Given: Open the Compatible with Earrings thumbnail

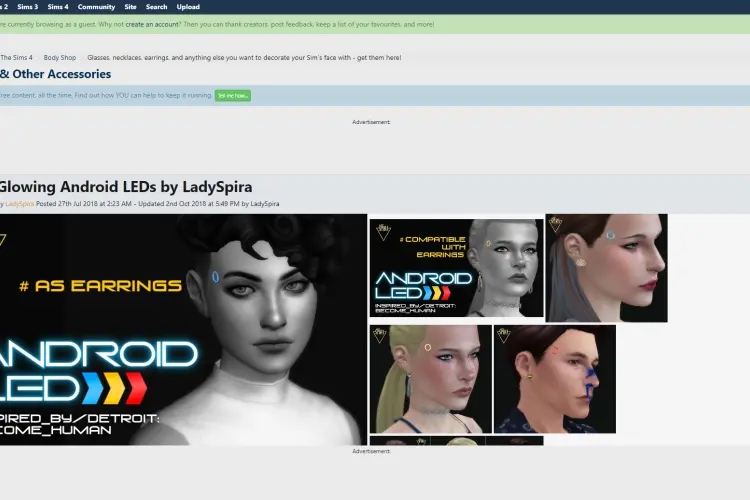Looking at the screenshot, I should (x=456, y=268).
